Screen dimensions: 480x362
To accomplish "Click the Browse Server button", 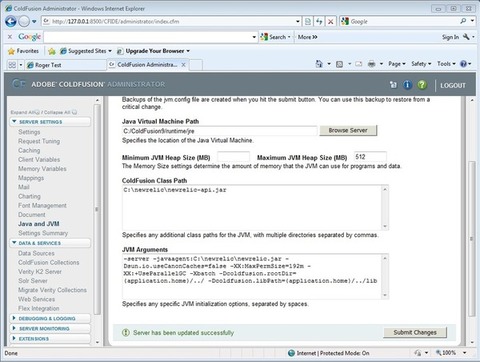I will (348, 130).
